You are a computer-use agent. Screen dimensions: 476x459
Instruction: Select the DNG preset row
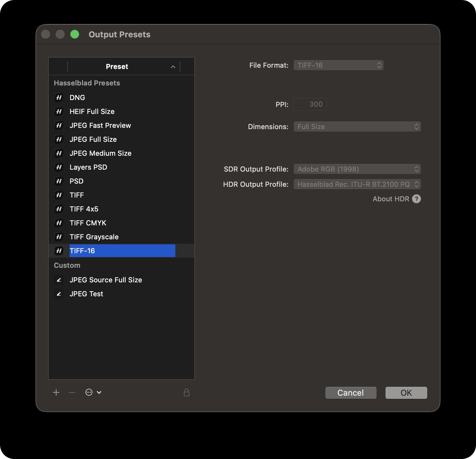122,97
